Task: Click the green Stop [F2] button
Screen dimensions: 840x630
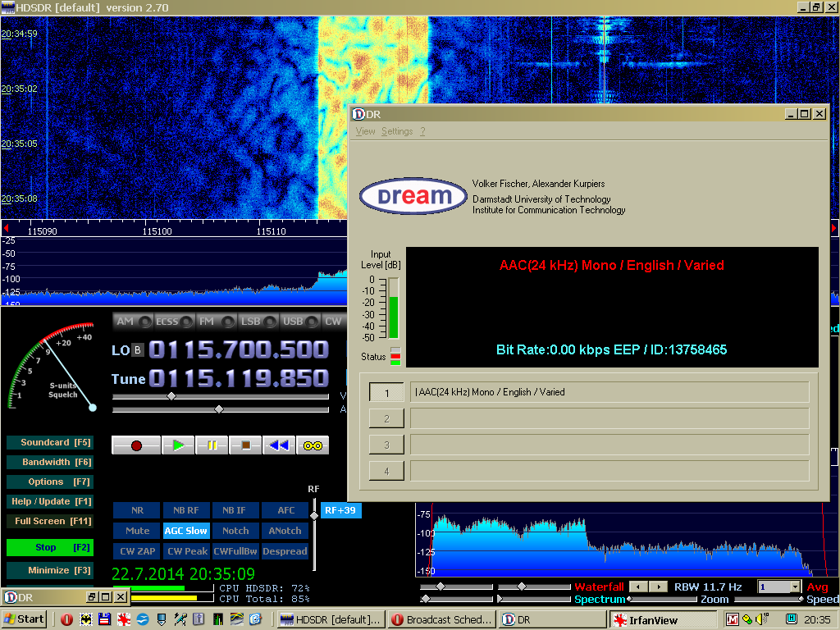Action: (50, 547)
